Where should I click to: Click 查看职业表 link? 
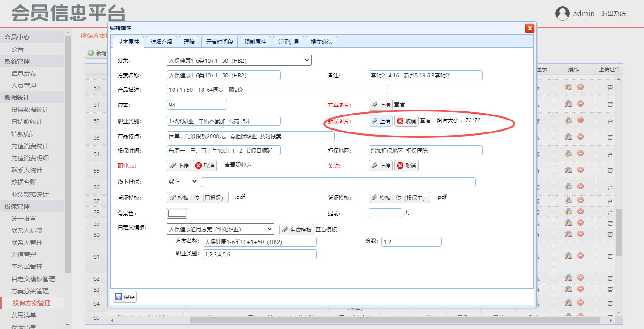tap(238, 165)
